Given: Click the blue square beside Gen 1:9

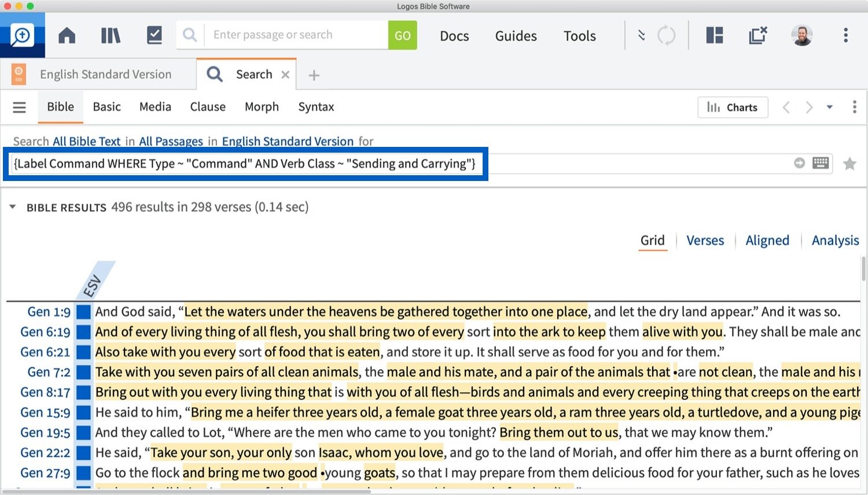Looking at the screenshot, I should pos(84,312).
